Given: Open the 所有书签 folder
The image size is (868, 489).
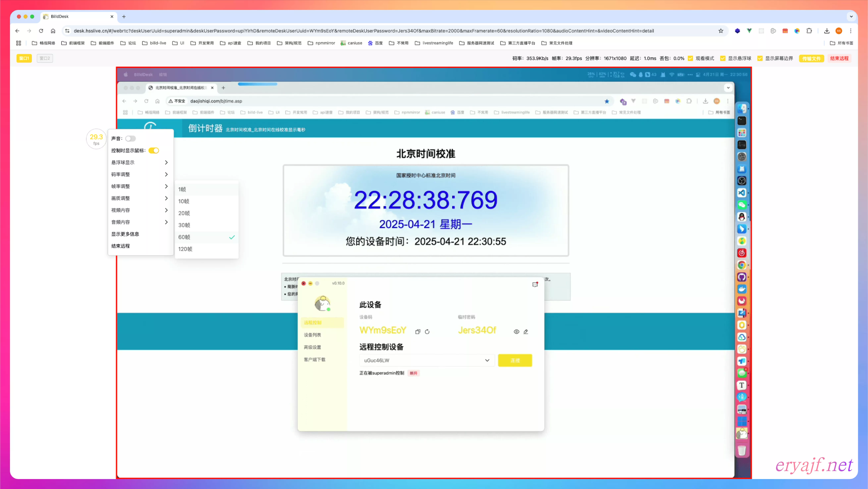Looking at the screenshot, I should click(x=841, y=43).
